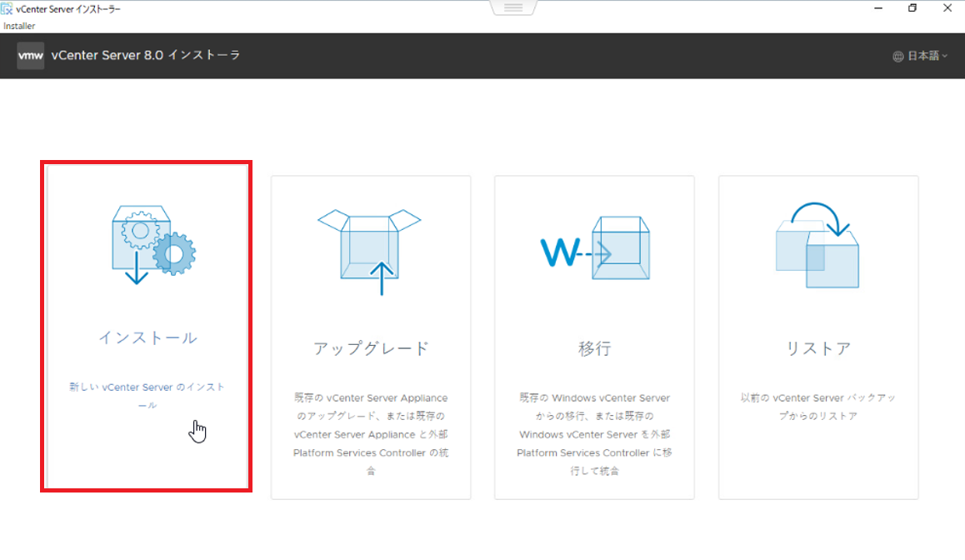Click the Upgrade open-box icon
The height and width of the screenshot is (560, 965).
coord(369,252)
